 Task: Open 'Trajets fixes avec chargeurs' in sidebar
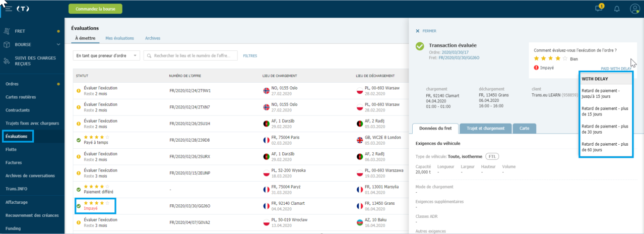pos(32,123)
